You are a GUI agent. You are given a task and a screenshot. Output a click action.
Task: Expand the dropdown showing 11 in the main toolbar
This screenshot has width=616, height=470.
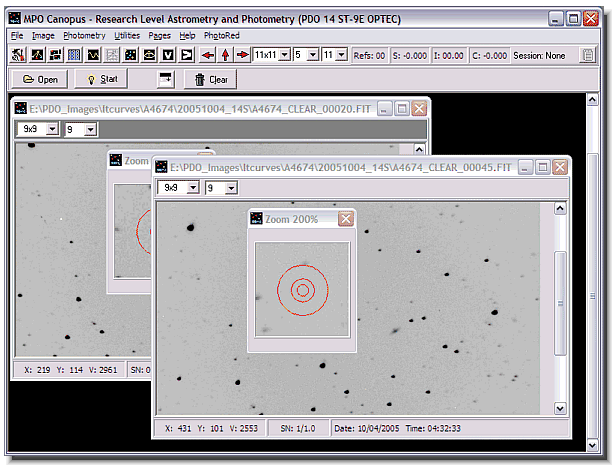pos(342,55)
